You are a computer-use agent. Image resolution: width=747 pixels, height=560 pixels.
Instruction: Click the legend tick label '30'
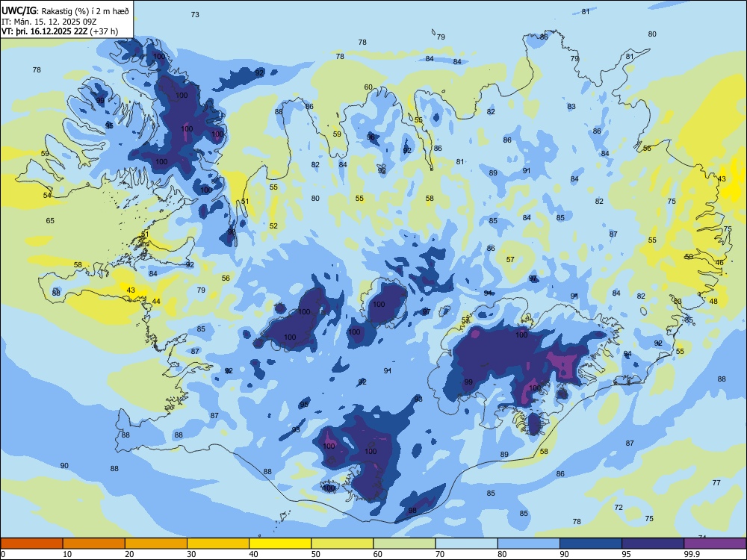click(191, 554)
